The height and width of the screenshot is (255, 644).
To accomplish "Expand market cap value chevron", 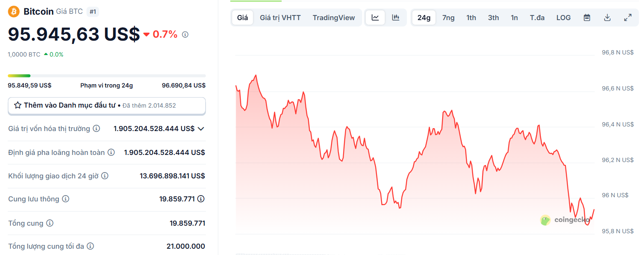I will coord(201,129).
